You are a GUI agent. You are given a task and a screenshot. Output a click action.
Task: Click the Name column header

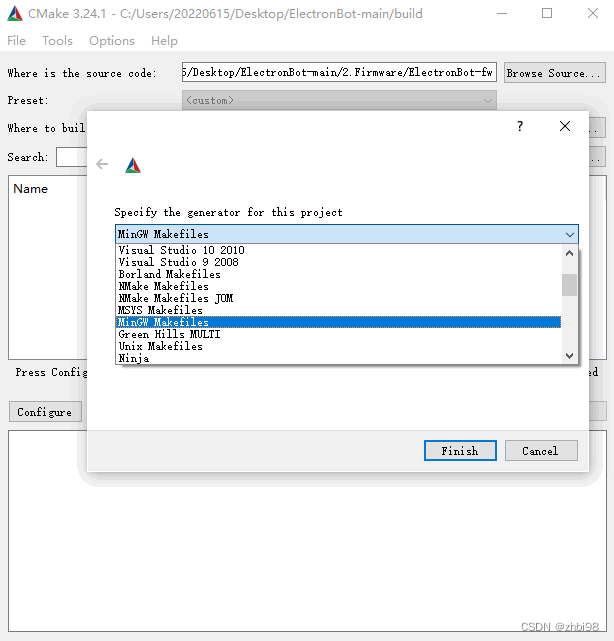pyautogui.click(x=31, y=188)
